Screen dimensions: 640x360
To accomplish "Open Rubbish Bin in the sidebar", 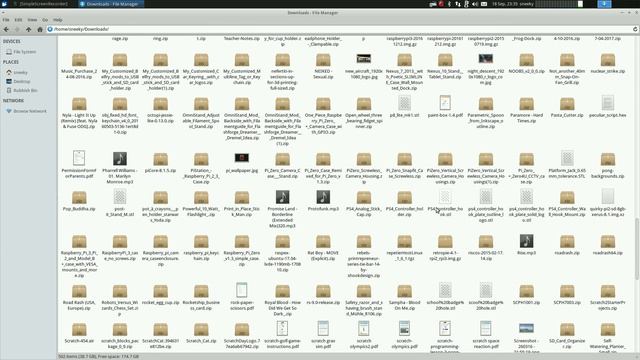I will point(22,91).
